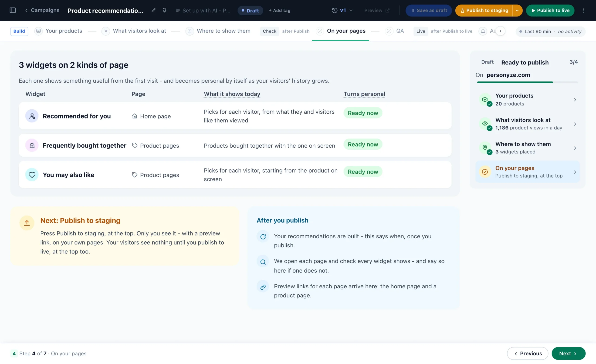Expand Where to show them chevron

pyautogui.click(x=575, y=148)
